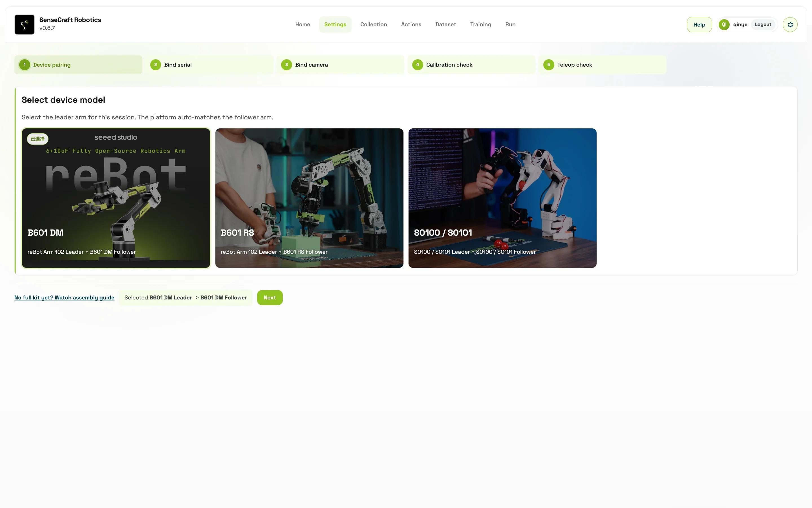Select the B601 DM device card
Screen dimensions: 812x508
(116, 198)
